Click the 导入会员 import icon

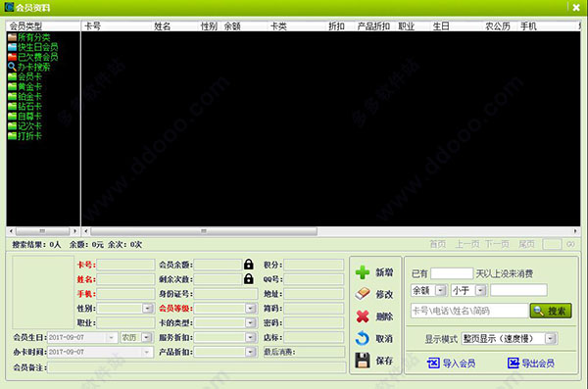point(433,363)
